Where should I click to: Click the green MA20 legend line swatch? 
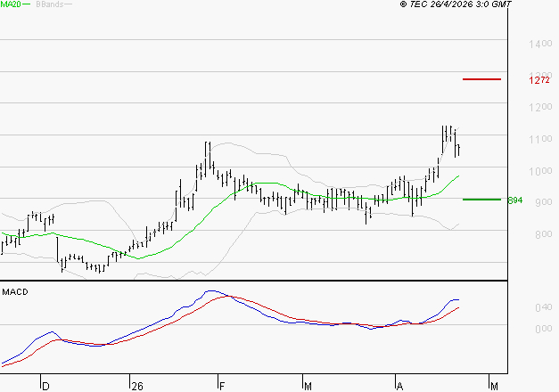pyautogui.click(x=26, y=5)
